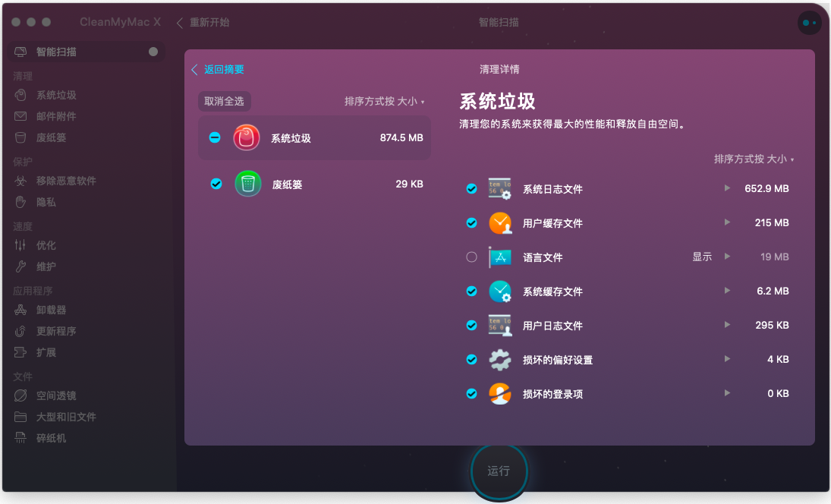Viewport: 831px width, 504px height.
Task: Expand the 语言文件 19 MB disclosure triangle
Action: (x=727, y=257)
